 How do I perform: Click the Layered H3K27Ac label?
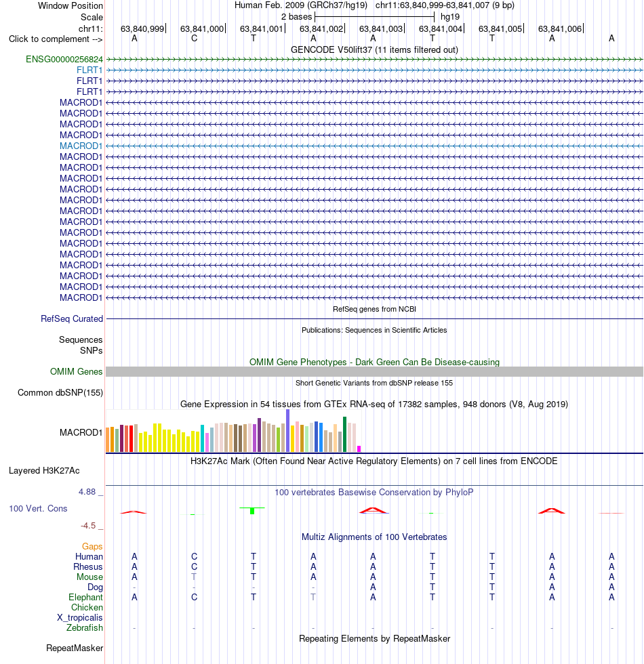click(44, 471)
